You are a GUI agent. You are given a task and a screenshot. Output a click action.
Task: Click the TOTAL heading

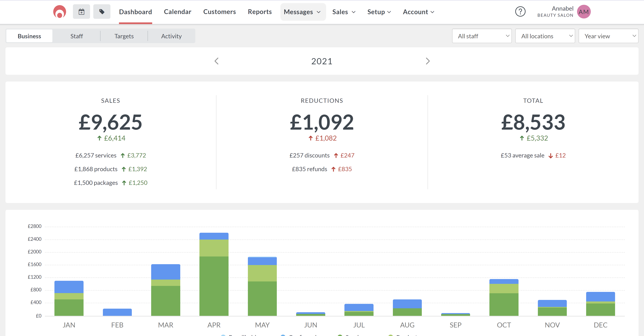tap(533, 101)
